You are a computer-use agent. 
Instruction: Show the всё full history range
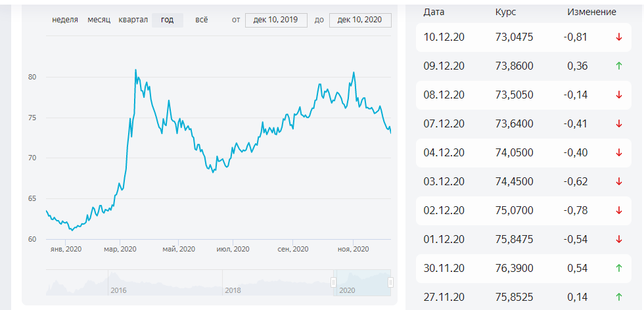[x=201, y=20]
